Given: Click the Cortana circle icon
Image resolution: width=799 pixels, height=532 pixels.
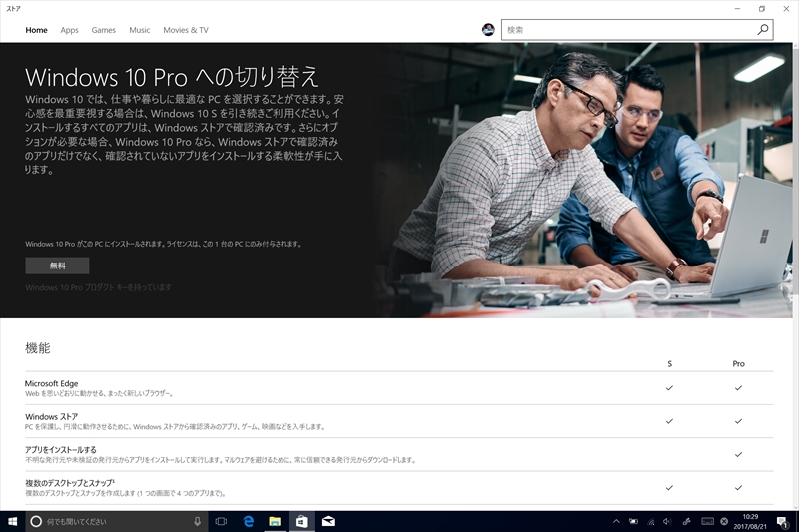Looking at the screenshot, I should [36, 521].
